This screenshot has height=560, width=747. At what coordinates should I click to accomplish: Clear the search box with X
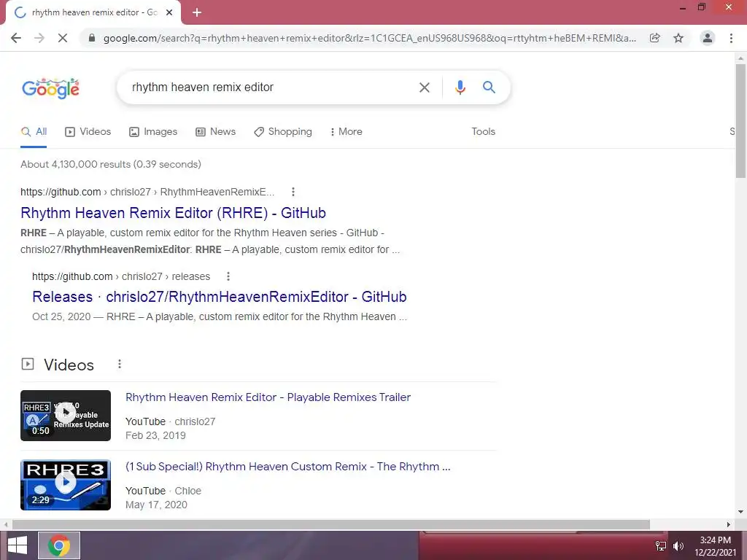pyautogui.click(x=424, y=87)
